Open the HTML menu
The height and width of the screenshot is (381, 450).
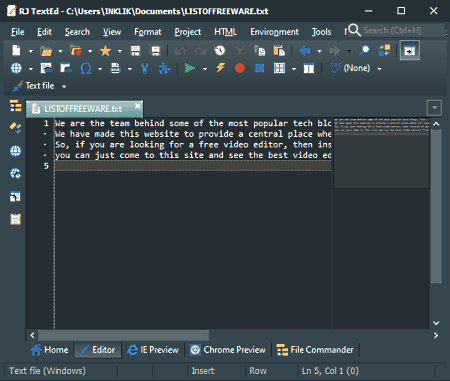[x=225, y=32]
